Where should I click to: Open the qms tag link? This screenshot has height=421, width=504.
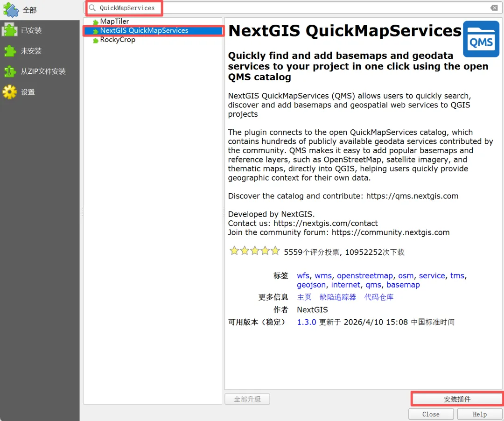click(373, 285)
